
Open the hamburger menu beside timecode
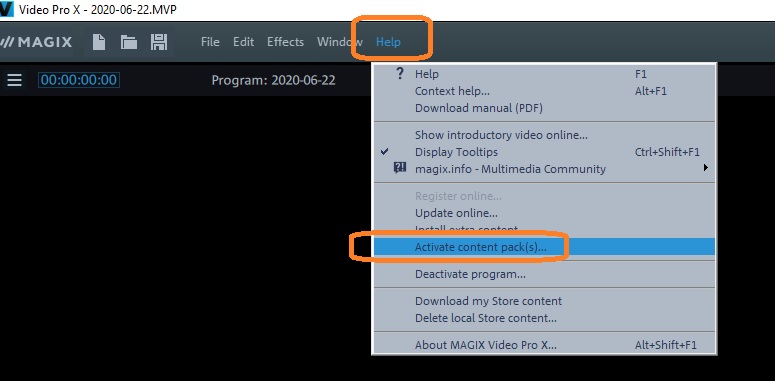14,80
